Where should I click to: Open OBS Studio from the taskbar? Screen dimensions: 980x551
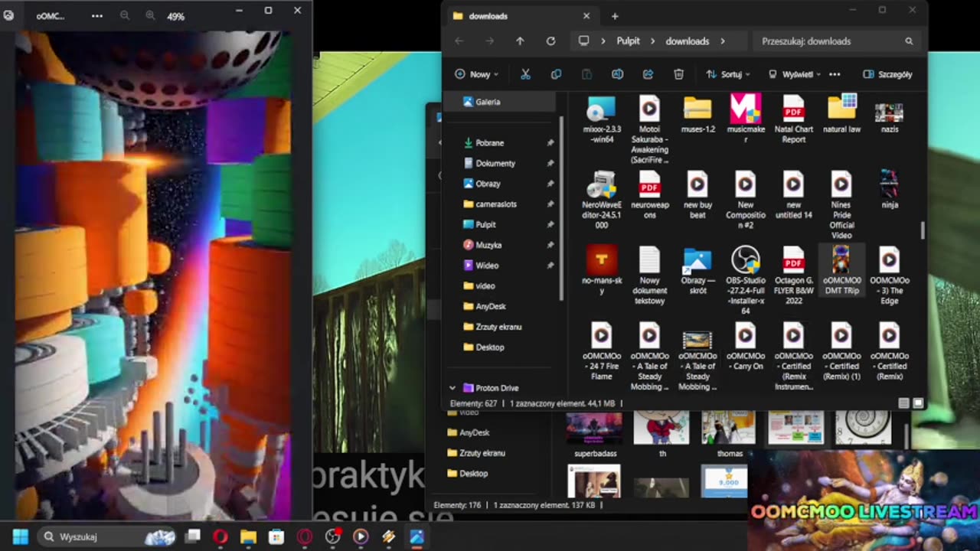click(332, 537)
